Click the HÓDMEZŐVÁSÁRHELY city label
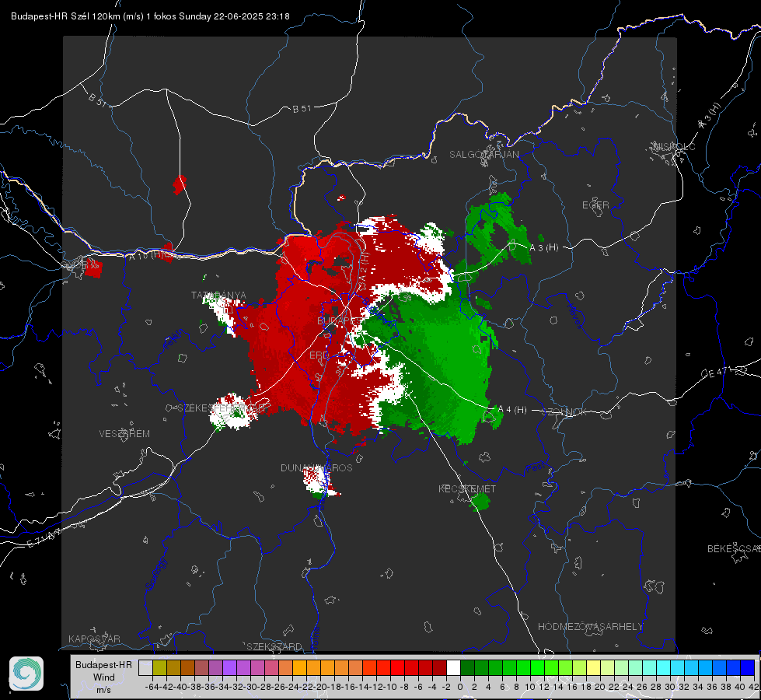This screenshot has width=761, height=700. pyautogui.click(x=590, y=627)
